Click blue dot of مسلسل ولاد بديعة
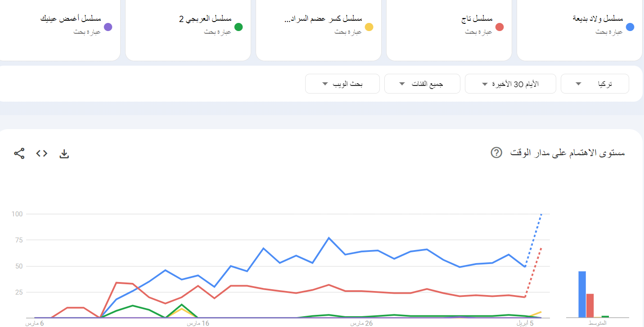Image resolution: width=644 pixels, height=327 pixels. pos(630,27)
